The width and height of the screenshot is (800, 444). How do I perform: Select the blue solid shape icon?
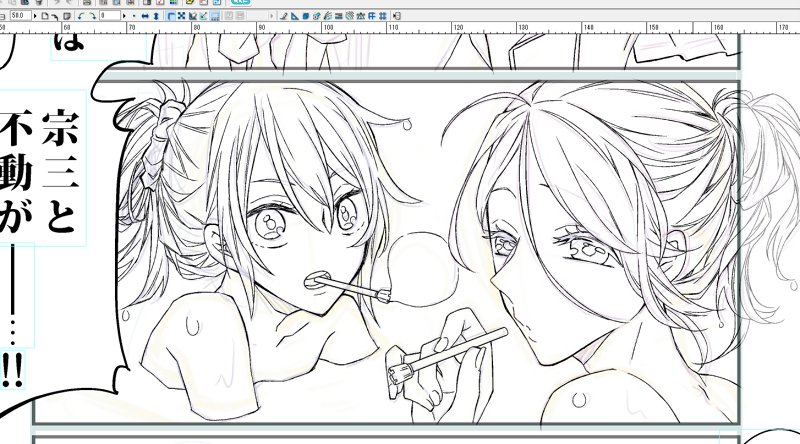coord(306,16)
